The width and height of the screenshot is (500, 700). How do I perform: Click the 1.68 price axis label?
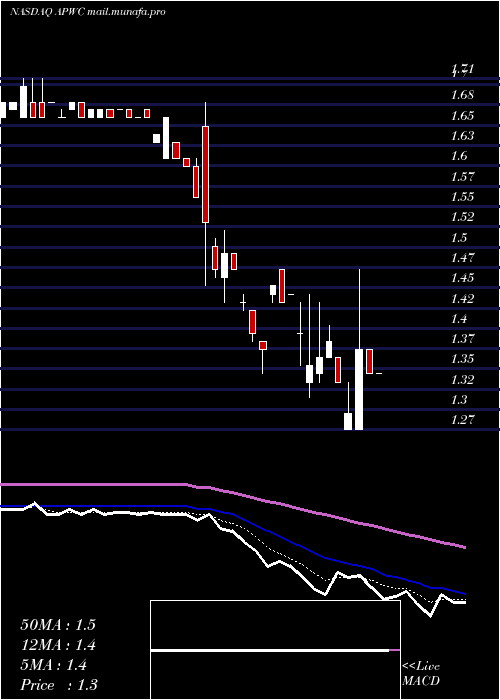tap(462, 95)
